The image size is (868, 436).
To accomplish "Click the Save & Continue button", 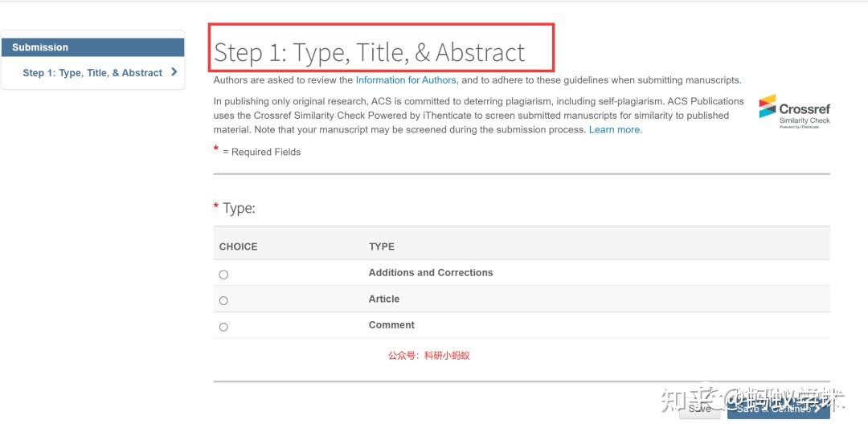I will (777, 409).
